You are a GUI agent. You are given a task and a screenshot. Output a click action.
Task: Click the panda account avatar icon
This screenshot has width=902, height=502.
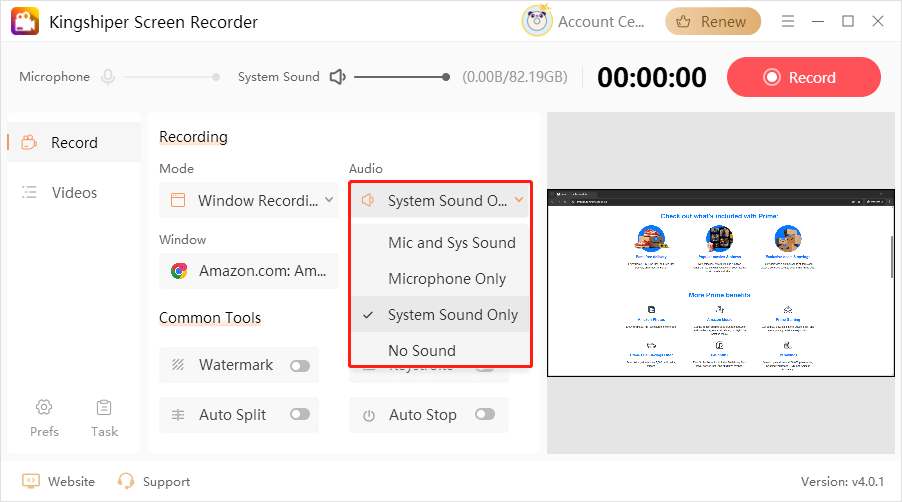pyautogui.click(x=537, y=21)
